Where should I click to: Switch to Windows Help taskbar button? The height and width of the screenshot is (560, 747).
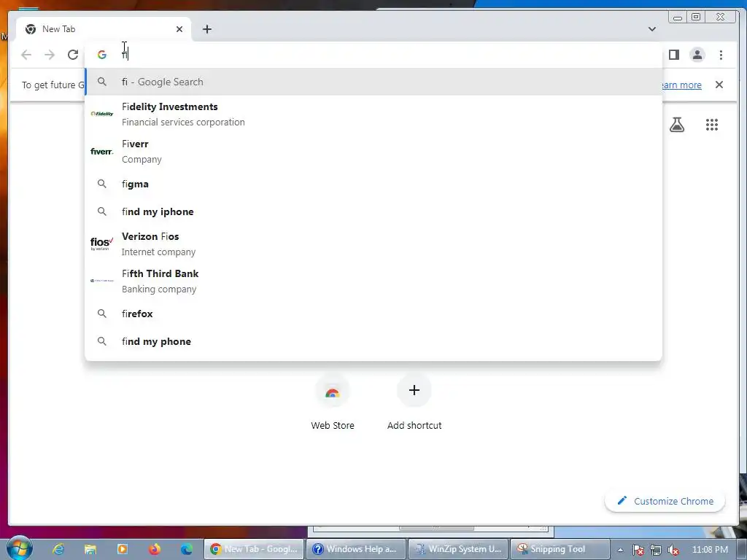356,549
